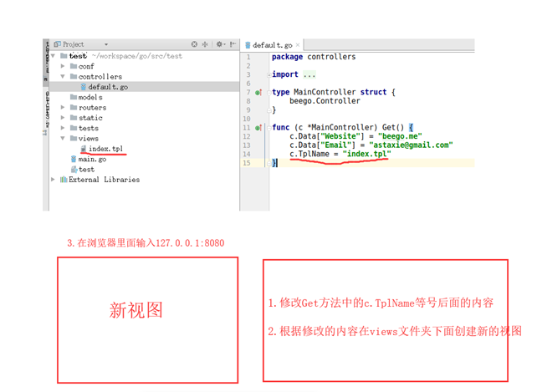
Task: Click "MainController" in the type declaration
Action: pyautogui.click(x=325, y=92)
